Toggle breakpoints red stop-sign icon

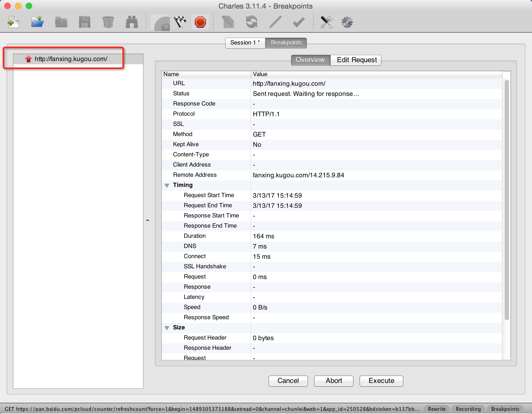point(200,22)
